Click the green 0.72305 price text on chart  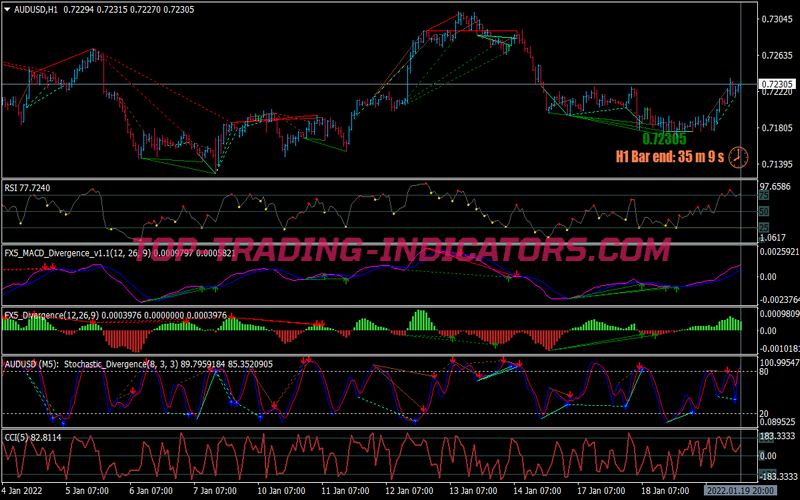point(664,139)
